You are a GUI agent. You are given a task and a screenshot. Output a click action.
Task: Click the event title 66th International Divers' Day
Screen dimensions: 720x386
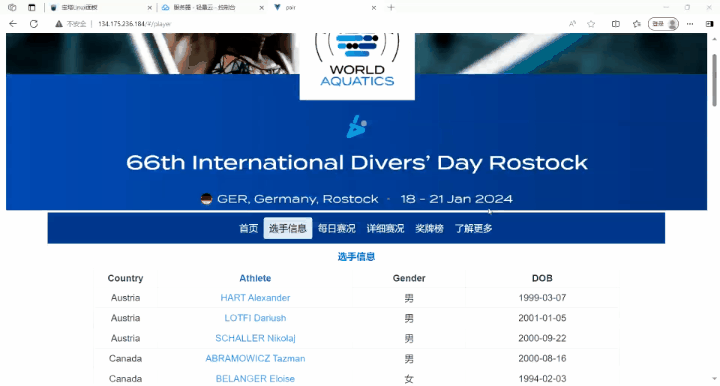point(357,163)
